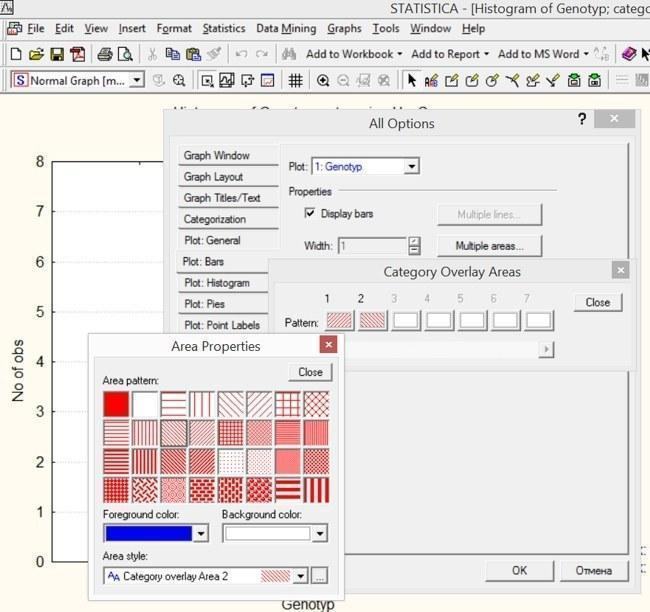This screenshot has height=612, width=650.
Task: Switch to the Plot: Histogram tab
Action: (x=217, y=283)
